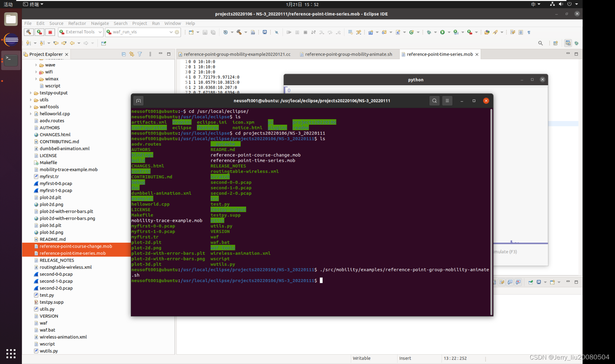Click Show Applications grid in dock
This screenshot has width=615, height=364.
click(x=11, y=354)
